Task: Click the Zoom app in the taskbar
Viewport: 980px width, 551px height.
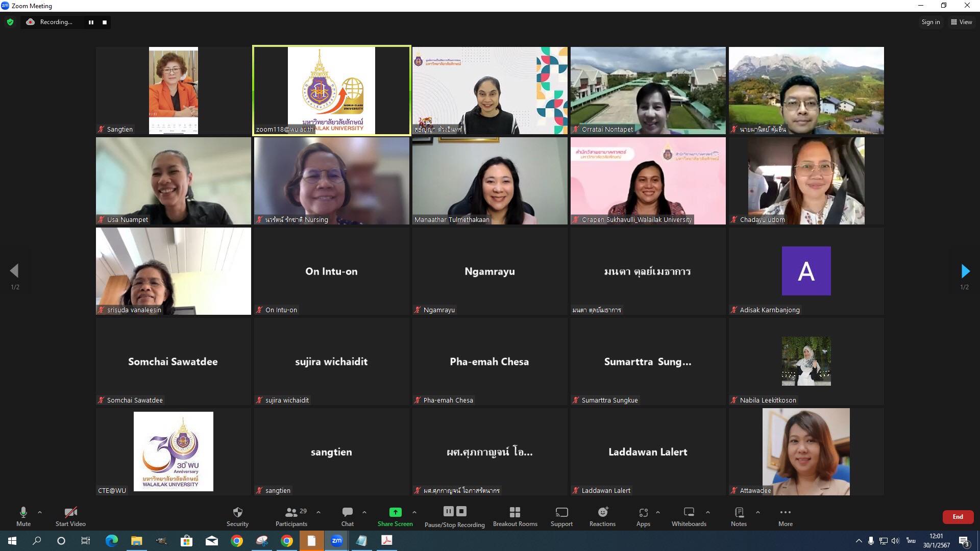Action: tap(336, 541)
